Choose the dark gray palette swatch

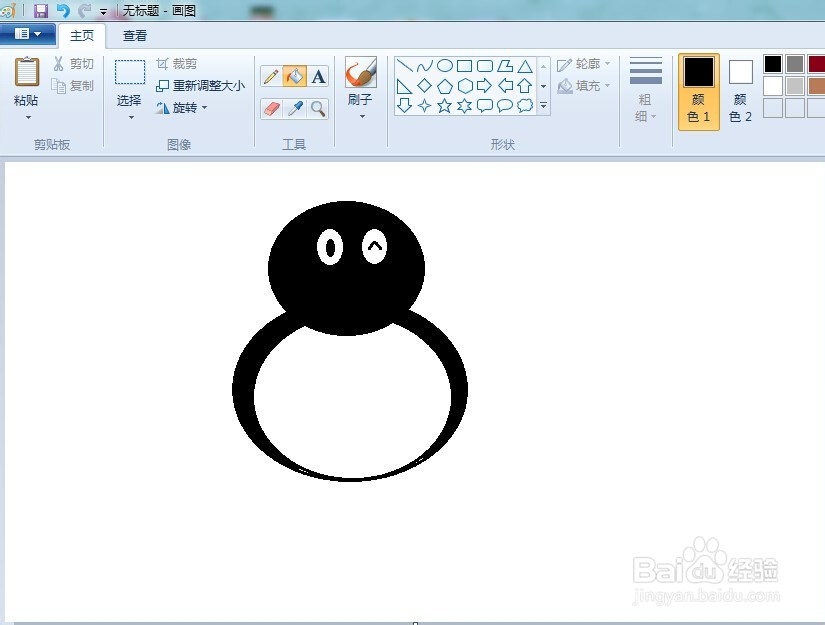[795, 64]
